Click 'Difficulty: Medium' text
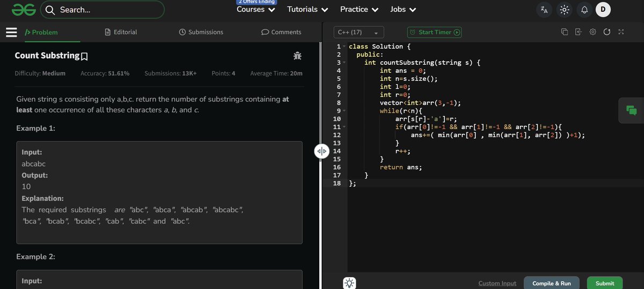644x289 pixels. 40,73
